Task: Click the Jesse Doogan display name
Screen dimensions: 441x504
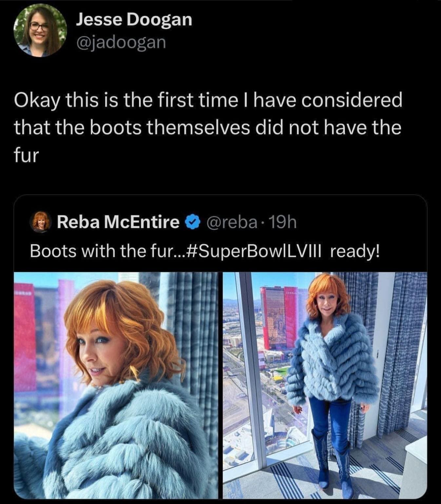Action: (x=134, y=20)
